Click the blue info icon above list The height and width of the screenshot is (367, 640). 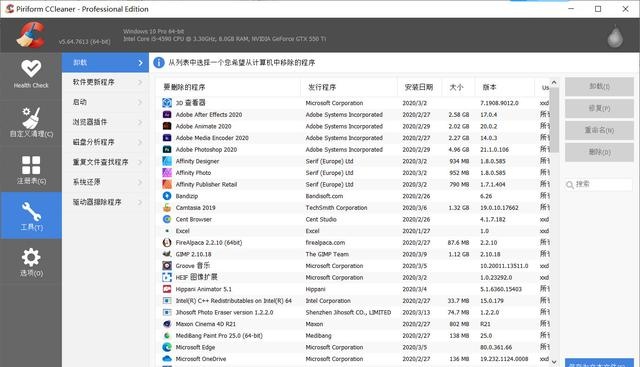159,62
